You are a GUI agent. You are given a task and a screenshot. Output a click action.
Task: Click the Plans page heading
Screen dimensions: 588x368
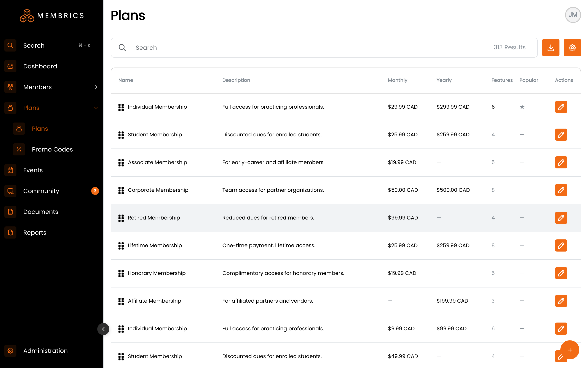[x=128, y=15]
